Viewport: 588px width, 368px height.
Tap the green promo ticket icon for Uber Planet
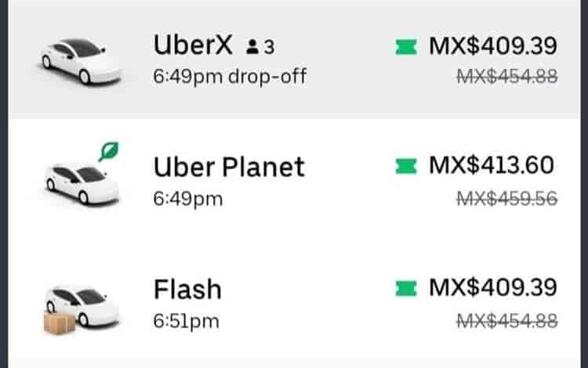tap(407, 166)
